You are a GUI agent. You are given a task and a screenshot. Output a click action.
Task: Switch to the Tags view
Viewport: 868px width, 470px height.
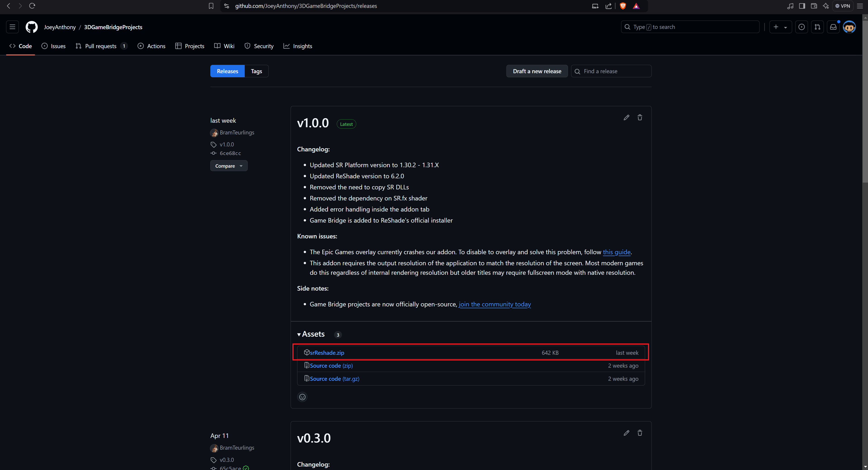(256, 71)
